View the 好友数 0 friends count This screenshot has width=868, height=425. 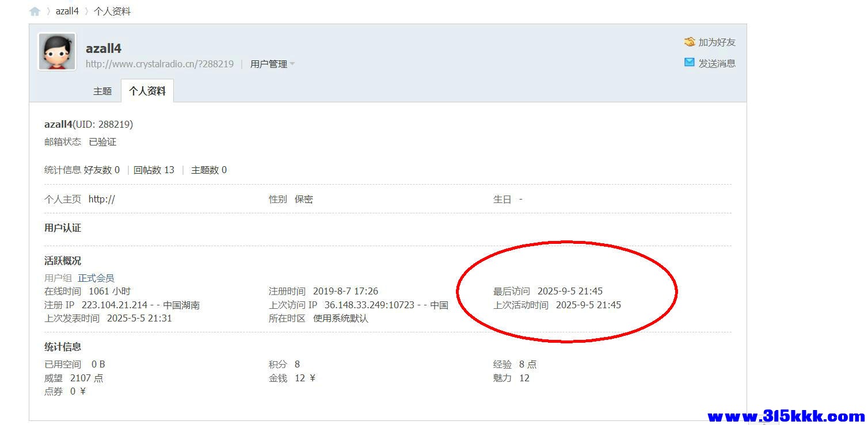102,170
